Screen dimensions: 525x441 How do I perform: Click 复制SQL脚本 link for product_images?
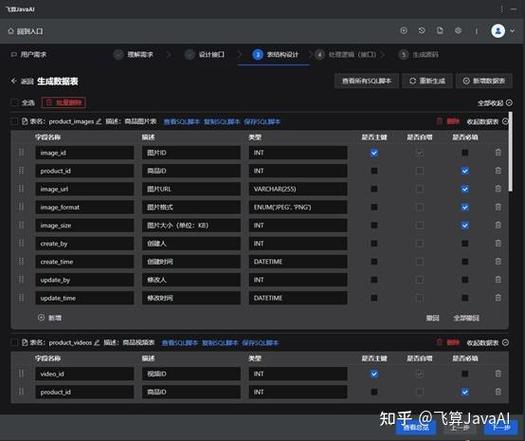(222, 122)
